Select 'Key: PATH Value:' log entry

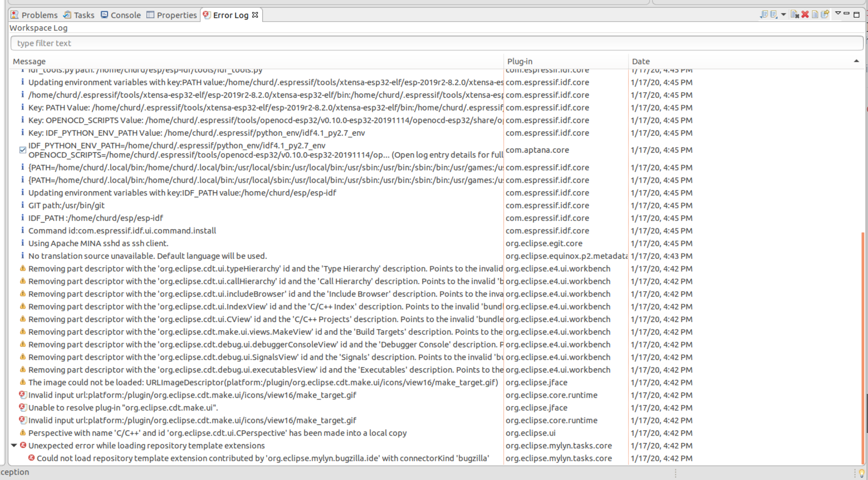pos(266,107)
